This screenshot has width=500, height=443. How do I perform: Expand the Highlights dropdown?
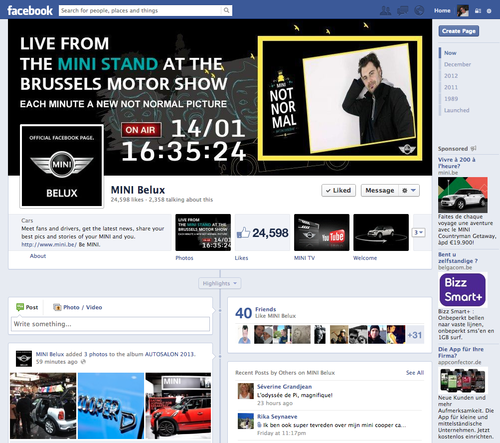pyautogui.click(x=220, y=283)
